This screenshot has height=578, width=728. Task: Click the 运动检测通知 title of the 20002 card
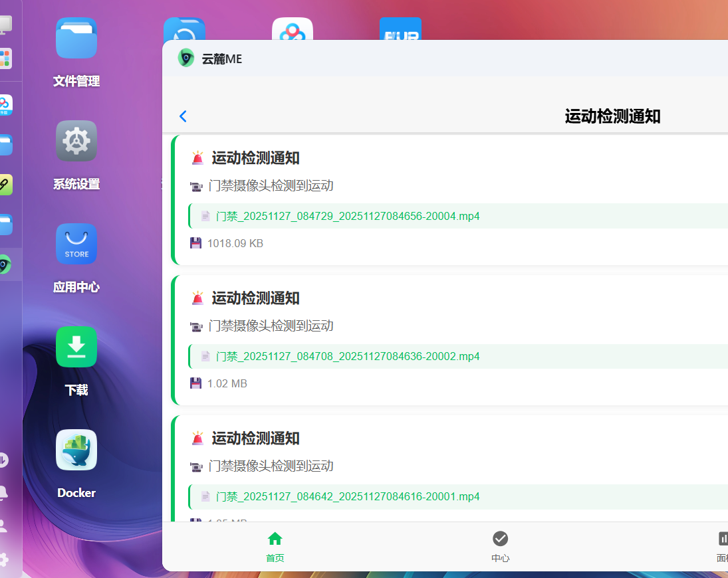[256, 298]
